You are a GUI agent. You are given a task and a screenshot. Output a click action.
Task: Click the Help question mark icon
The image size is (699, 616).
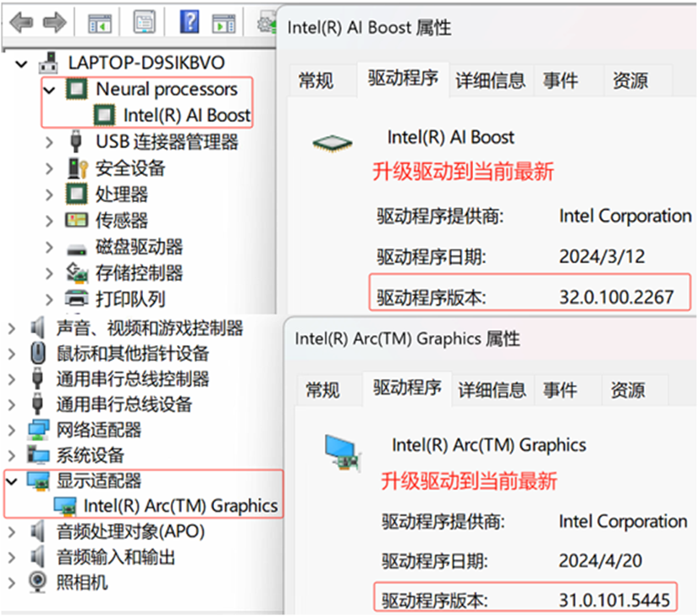[x=188, y=21]
